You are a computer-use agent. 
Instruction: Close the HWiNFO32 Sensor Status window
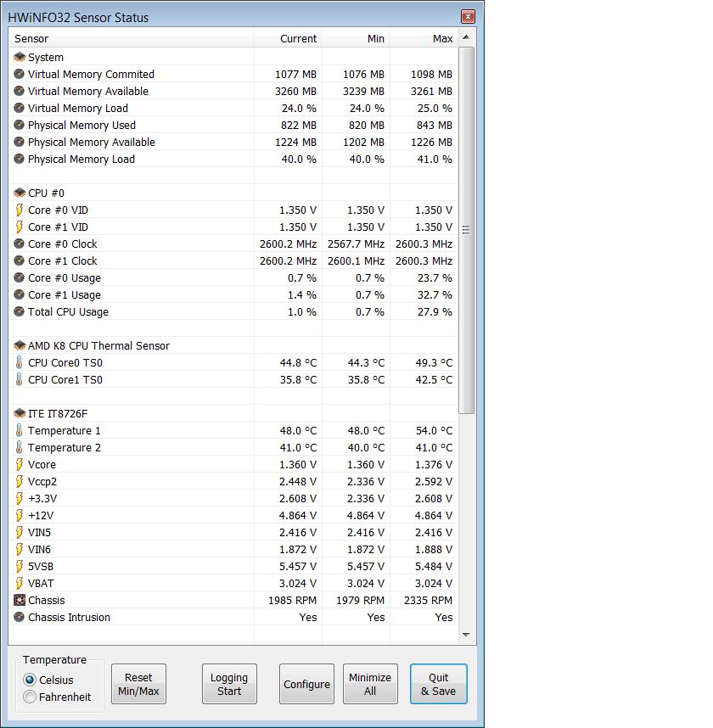click(x=468, y=17)
